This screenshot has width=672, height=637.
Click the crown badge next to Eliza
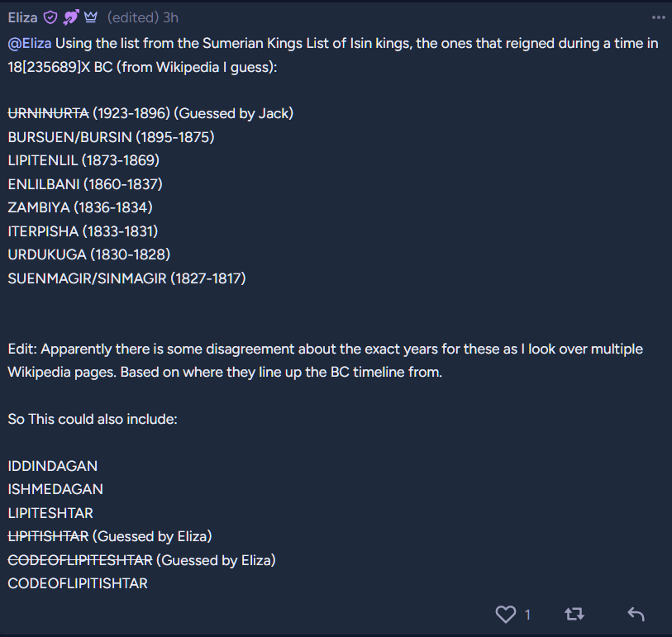(x=91, y=17)
